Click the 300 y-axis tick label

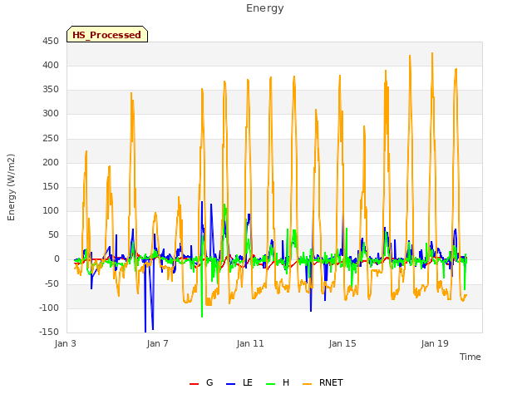(x=51, y=114)
